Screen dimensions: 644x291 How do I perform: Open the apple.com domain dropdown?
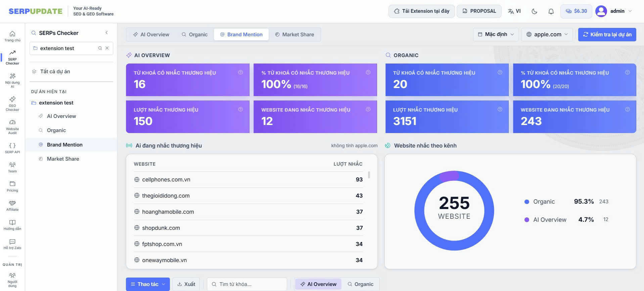click(x=547, y=34)
